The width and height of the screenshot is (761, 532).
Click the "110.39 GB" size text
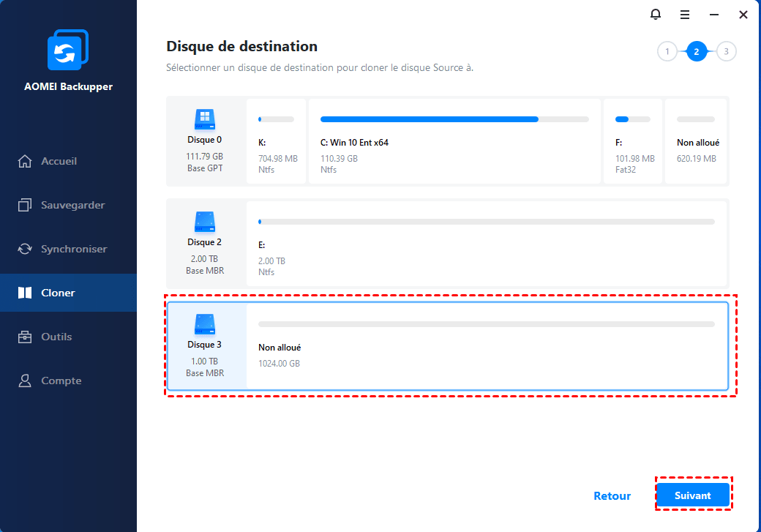(x=339, y=158)
